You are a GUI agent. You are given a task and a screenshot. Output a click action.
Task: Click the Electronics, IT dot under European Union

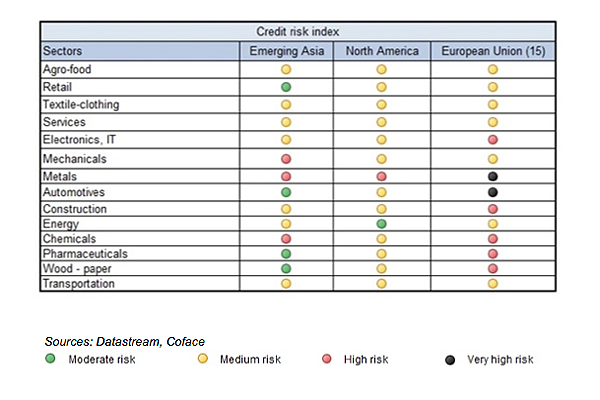[x=493, y=138]
